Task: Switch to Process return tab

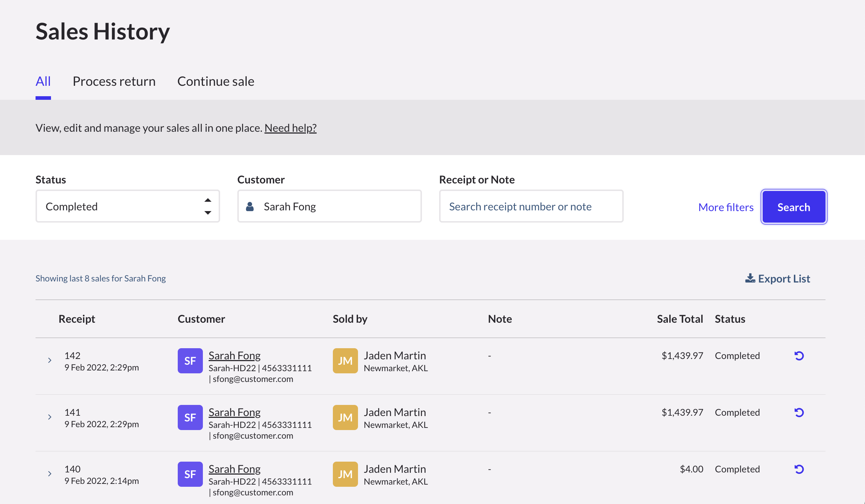Action: (114, 81)
